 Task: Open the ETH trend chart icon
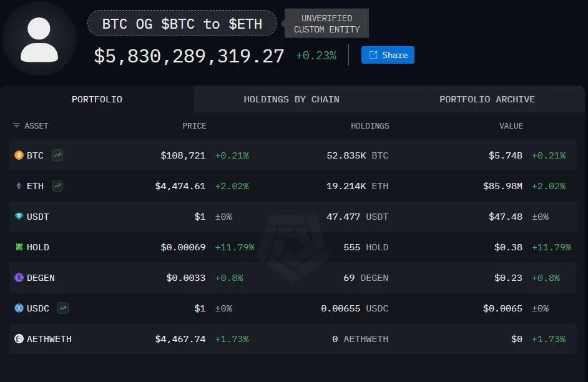(x=57, y=185)
